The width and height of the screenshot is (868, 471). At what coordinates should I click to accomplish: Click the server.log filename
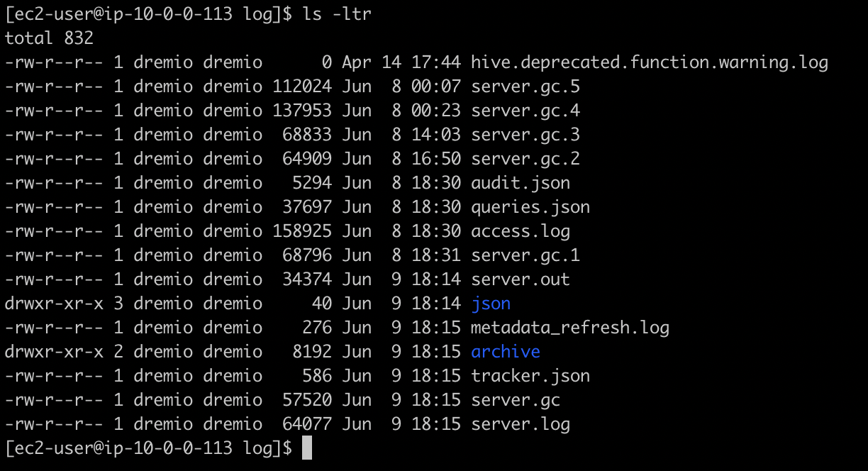pos(521,424)
